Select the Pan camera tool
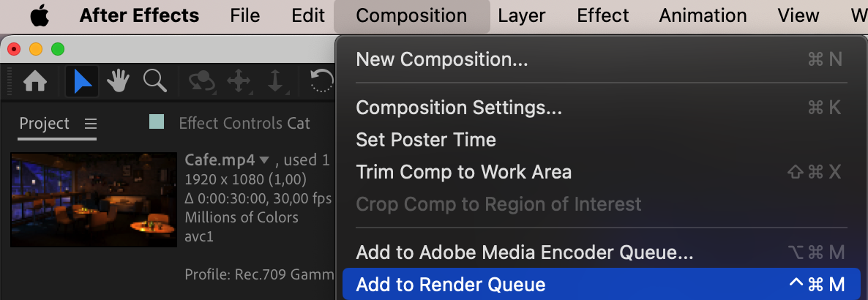 [239, 81]
